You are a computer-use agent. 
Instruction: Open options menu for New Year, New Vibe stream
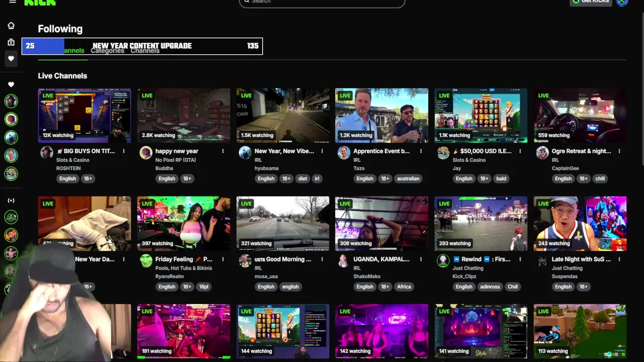pos(322,151)
